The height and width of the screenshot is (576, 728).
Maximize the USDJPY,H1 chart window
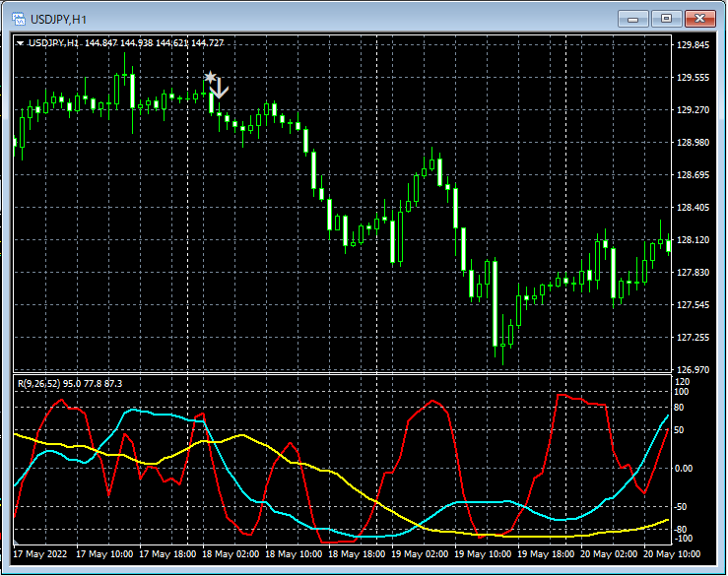point(666,19)
